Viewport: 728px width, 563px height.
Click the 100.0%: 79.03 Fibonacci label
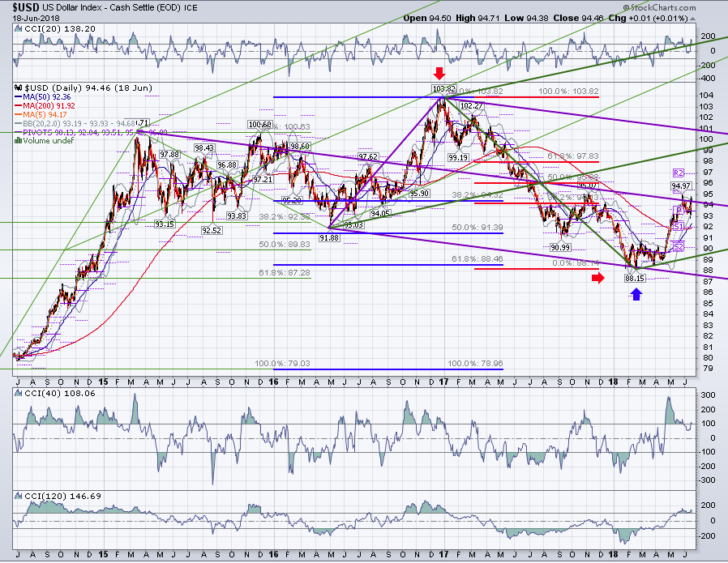tap(282, 364)
